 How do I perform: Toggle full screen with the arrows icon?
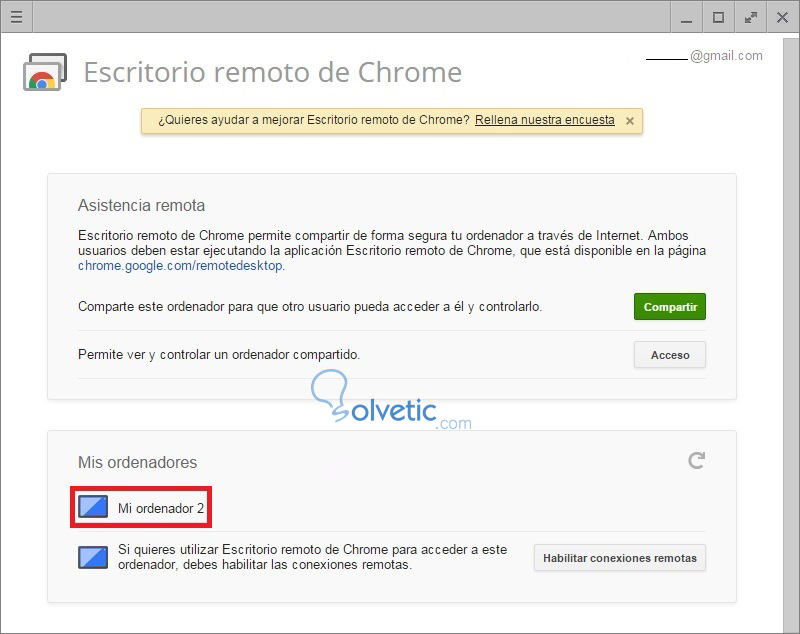click(x=751, y=17)
